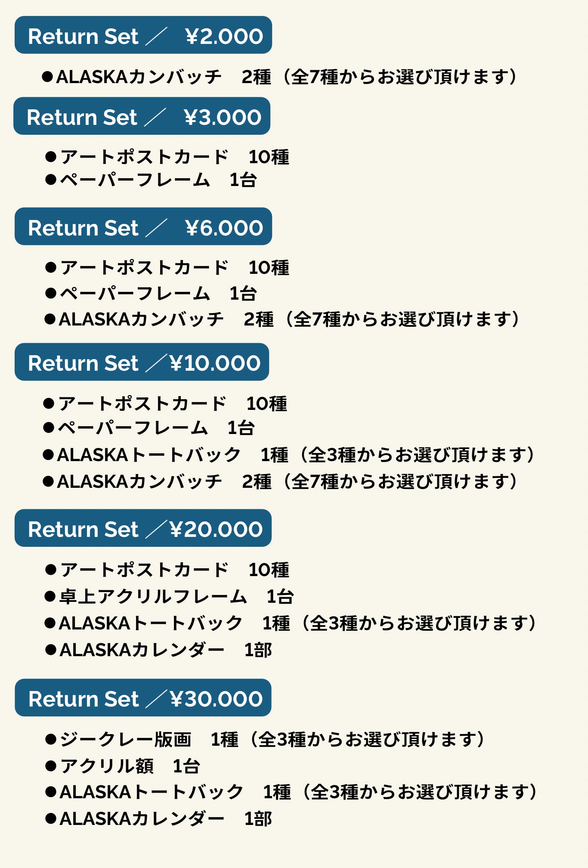The image size is (588, 868).
Task: Select the 卓上アクリルフレーム 1台 item
Action: pos(170,597)
